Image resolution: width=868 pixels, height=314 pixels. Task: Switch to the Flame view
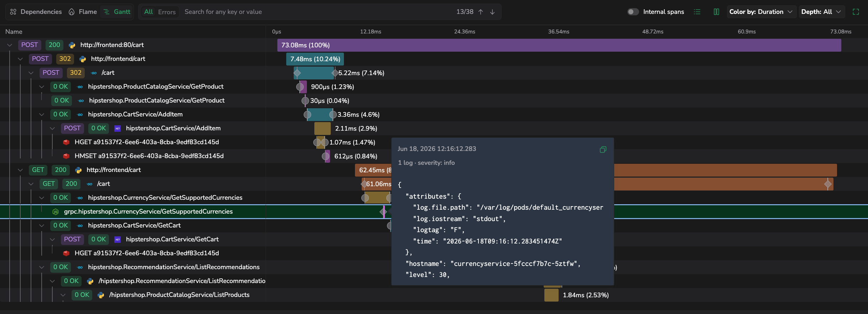point(83,12)
